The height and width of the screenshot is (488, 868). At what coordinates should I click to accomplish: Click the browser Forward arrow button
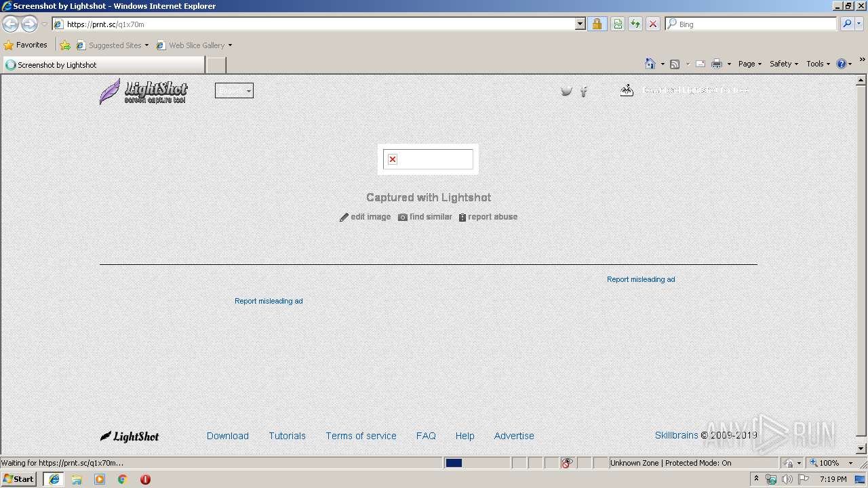coord(29,24)
